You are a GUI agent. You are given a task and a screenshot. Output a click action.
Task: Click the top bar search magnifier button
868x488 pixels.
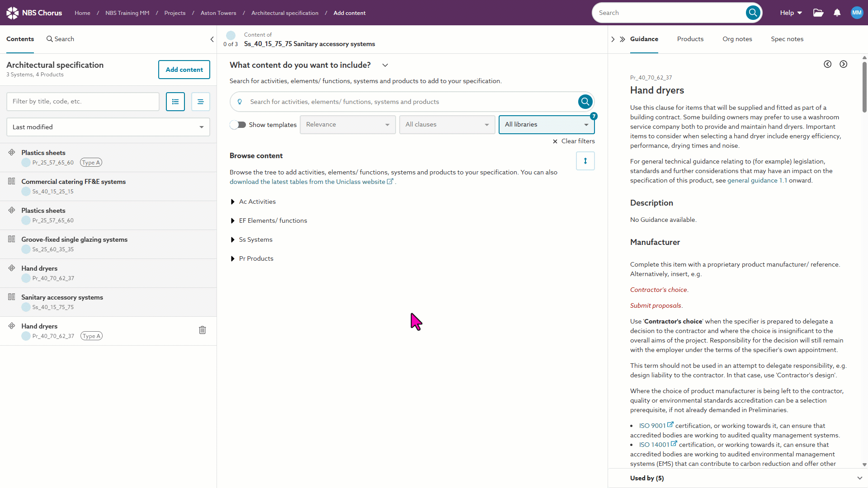752,13
